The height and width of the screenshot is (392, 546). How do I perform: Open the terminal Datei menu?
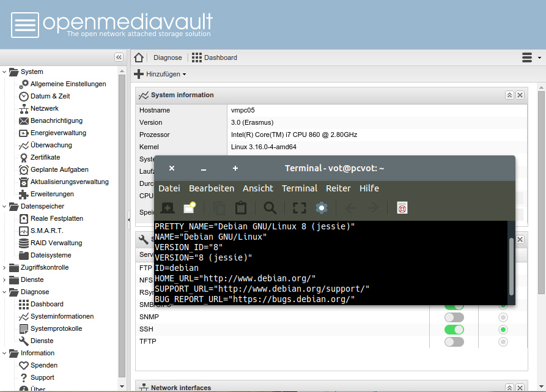pyautogui.click(x=169, y=188)
